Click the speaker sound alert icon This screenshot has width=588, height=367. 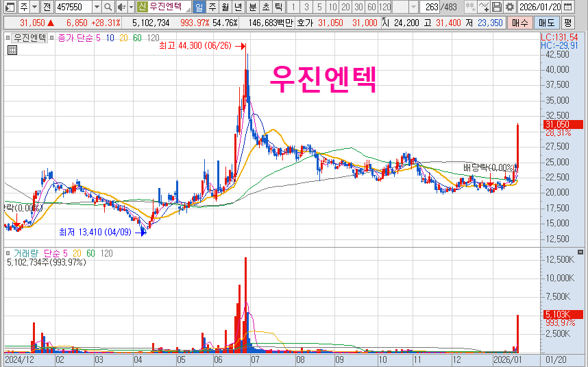[x=121, y=7]
